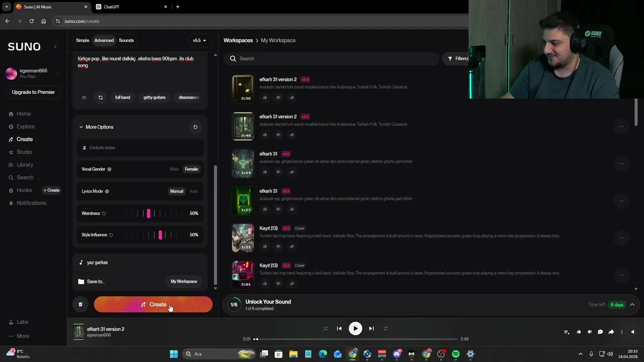Set Lyrics Mode to Auto
Screen dimensions: 644x362
tap(194, 192)
